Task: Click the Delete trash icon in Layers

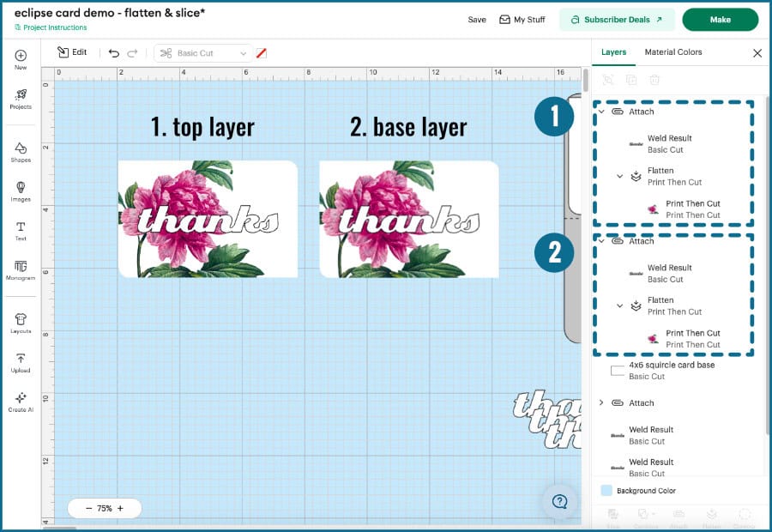Action: point(654,80)
